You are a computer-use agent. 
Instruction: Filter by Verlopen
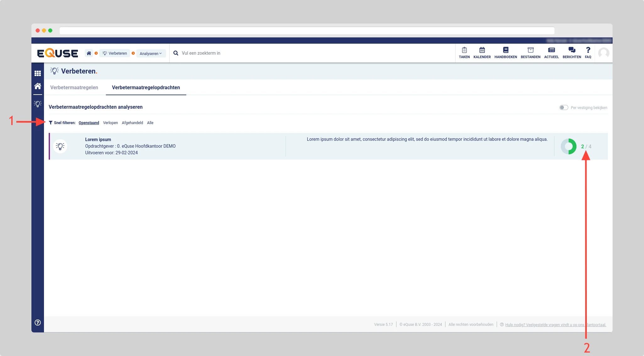tap(110, 123)
